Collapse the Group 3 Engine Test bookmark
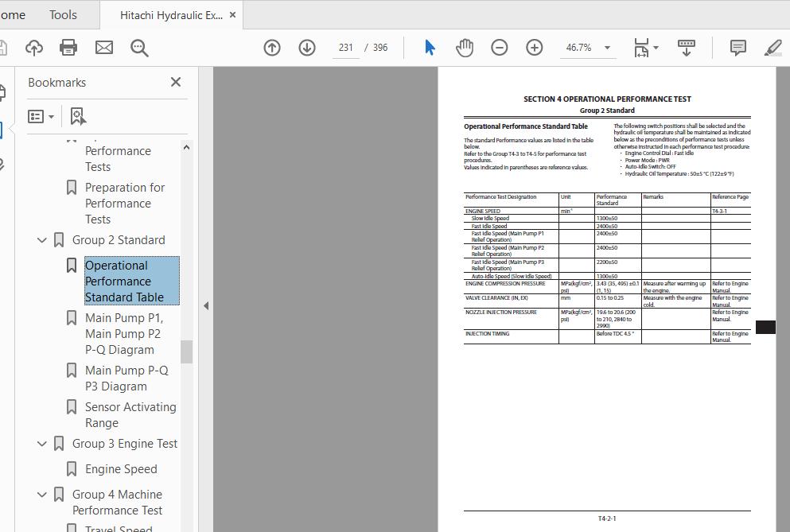The image size is (790, 532). point(42,444)
